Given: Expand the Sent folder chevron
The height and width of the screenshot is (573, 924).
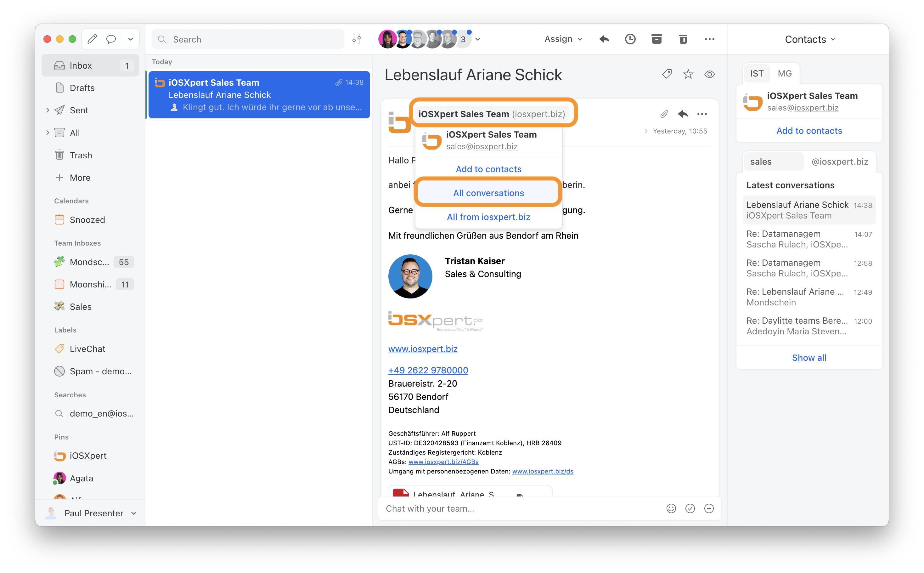Looking at the screenshot, I should click(x=47, y=110).
